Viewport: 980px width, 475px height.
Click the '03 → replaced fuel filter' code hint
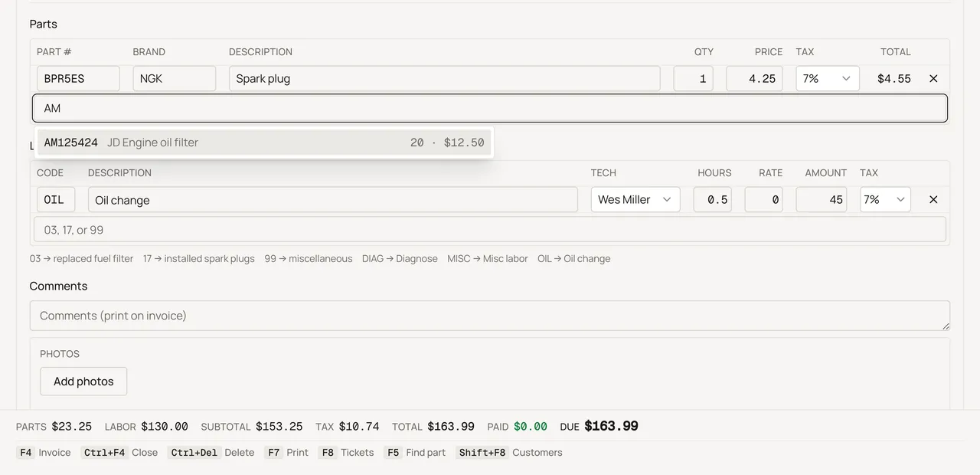coord(82,259)
